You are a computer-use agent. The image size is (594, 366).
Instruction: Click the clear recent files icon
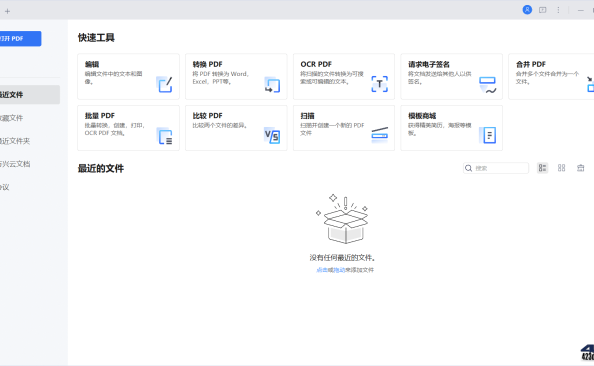pyautogui.click(x=580, y=168)
